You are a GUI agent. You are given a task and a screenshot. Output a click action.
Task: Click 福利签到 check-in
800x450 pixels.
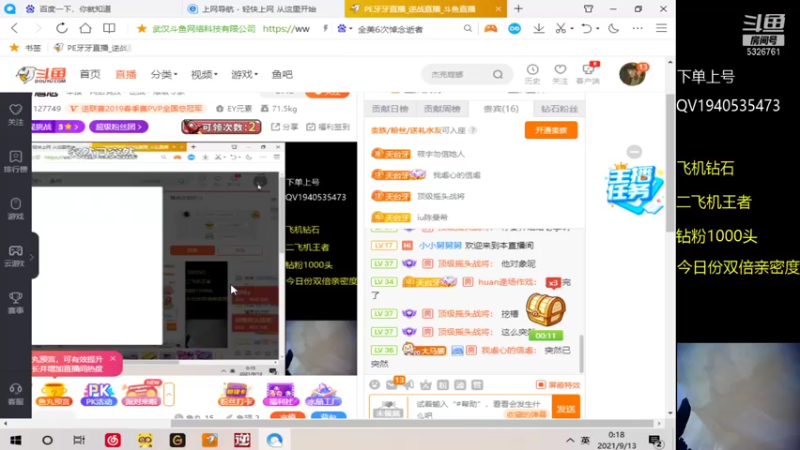coord(329,127)
